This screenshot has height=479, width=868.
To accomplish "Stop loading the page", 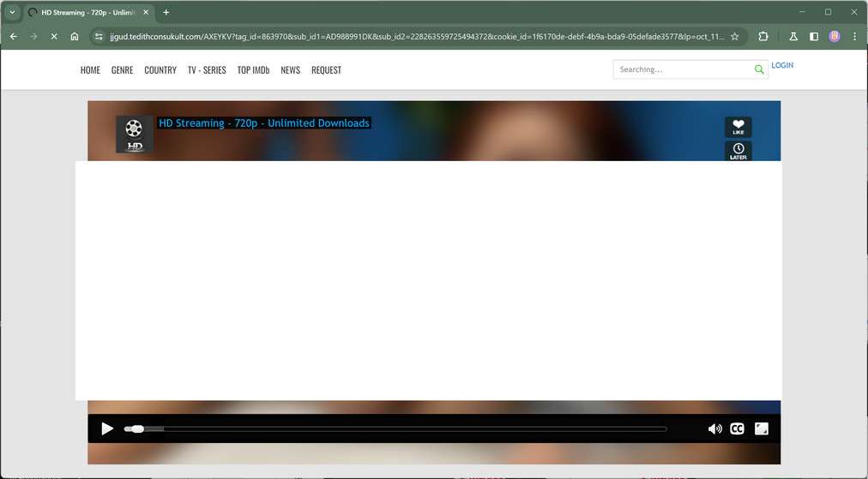I will point(54,37).
